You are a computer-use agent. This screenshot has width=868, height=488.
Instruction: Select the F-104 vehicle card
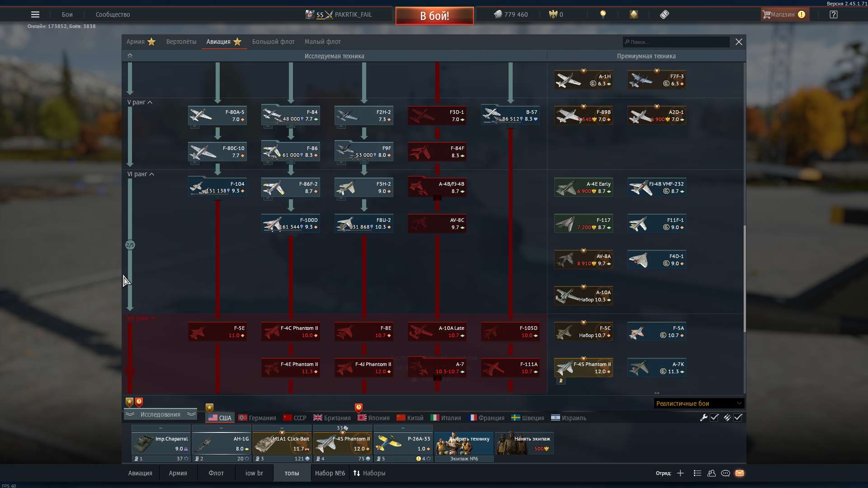point(217,187)
